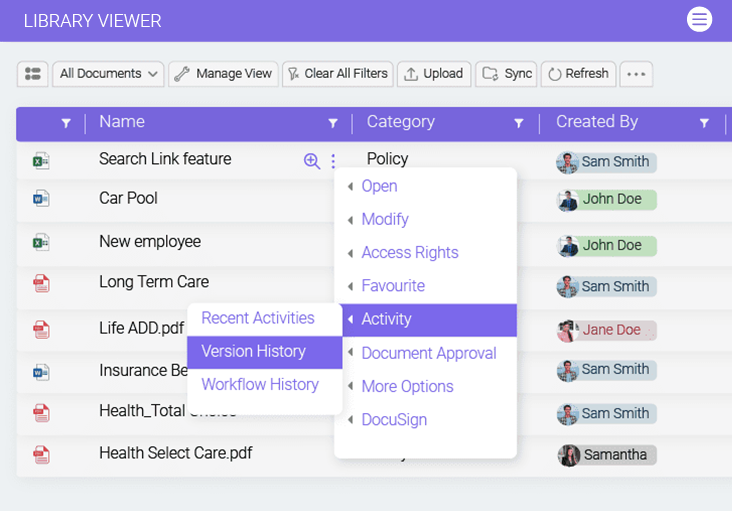Expand the Favourite submenu arrow
732x511 pixels.
[x=350, y=287]
